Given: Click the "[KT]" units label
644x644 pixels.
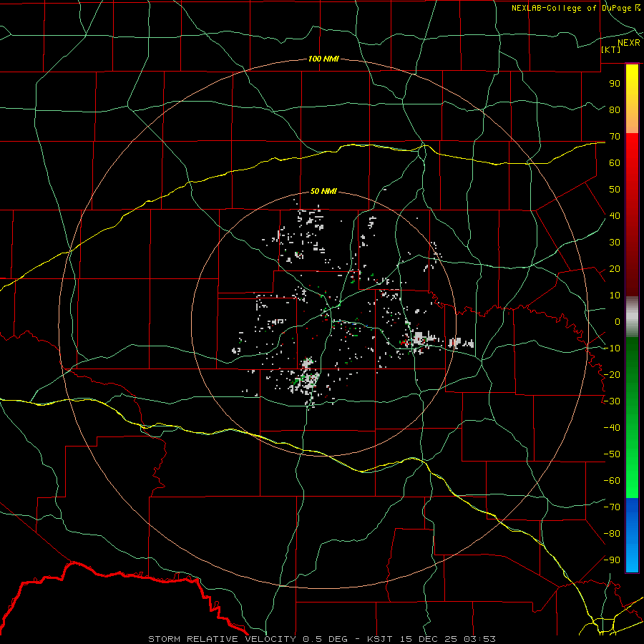Looking at the screenshot, I should pyautogui.click(x=611, y=49).
